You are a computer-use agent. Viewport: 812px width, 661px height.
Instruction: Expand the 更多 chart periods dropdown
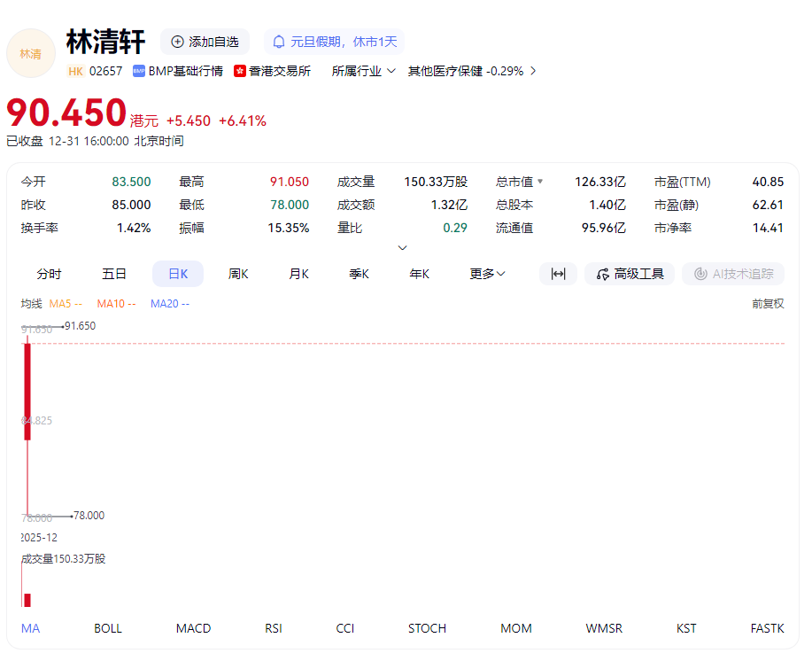486,274
